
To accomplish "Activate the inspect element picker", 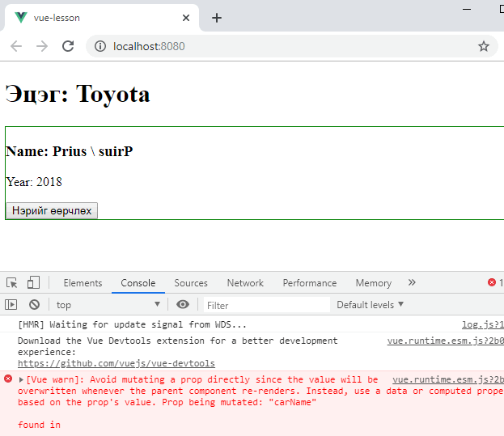I will pyautogui.click(x=12, y=283).
